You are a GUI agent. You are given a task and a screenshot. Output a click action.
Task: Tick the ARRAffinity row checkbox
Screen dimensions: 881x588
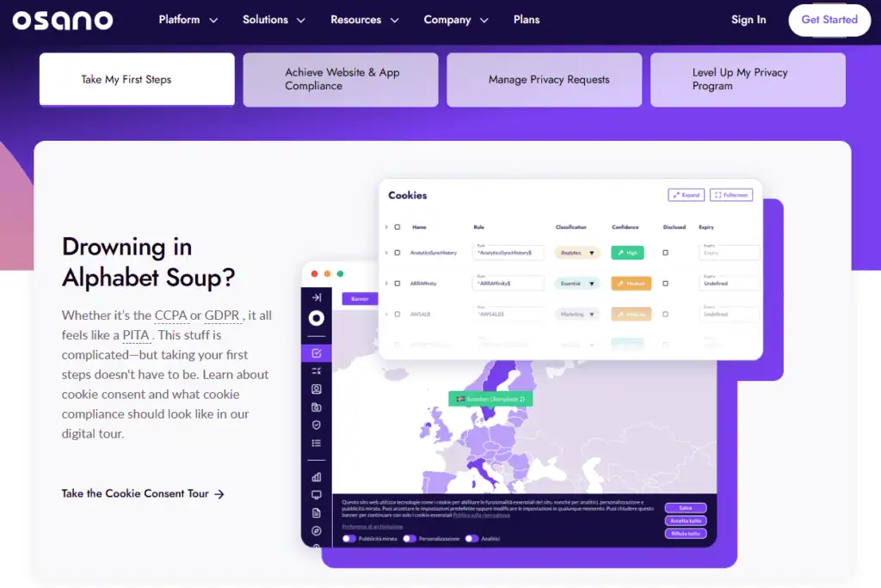click(x=397, y=284)
